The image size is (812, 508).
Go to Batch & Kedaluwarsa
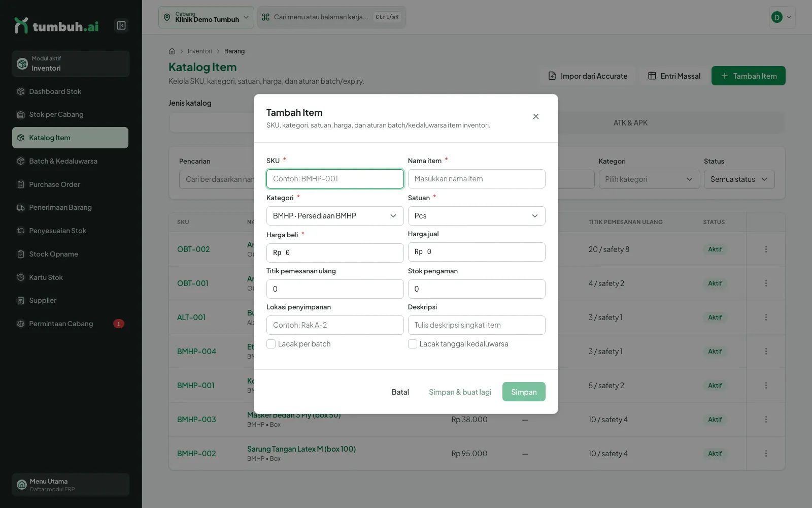pos(70,161)
